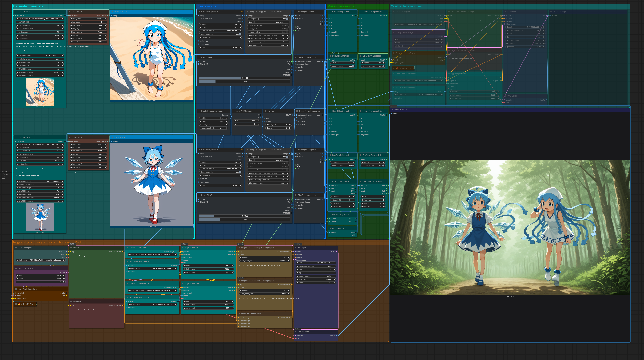Click the Y slider in Place CharB

coord(244,219)
